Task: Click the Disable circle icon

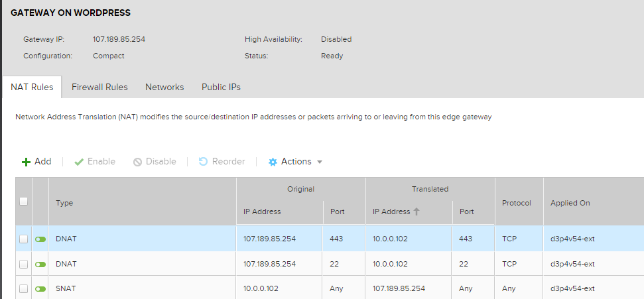Action: tap(137, 162)
